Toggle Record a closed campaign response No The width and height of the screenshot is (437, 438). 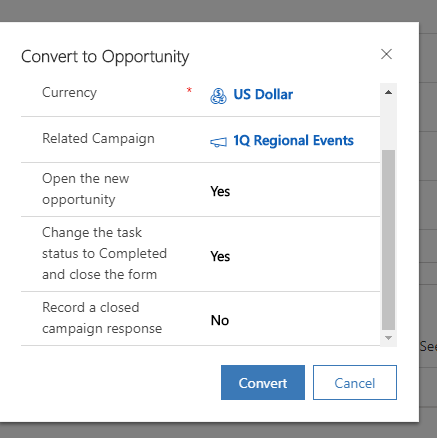[220, 320]
